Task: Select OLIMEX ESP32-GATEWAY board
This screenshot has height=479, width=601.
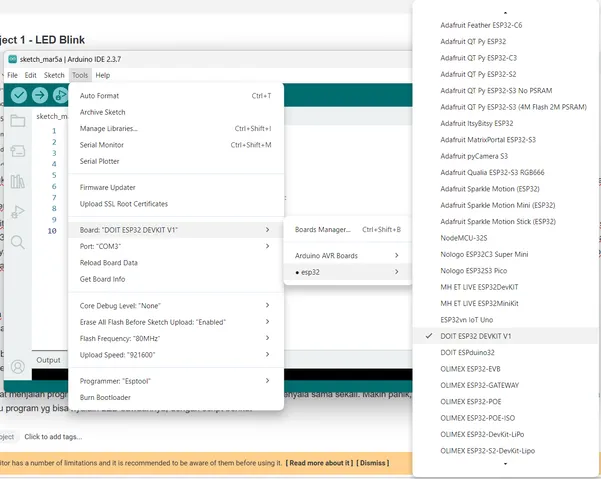Action: pos(505,385)
